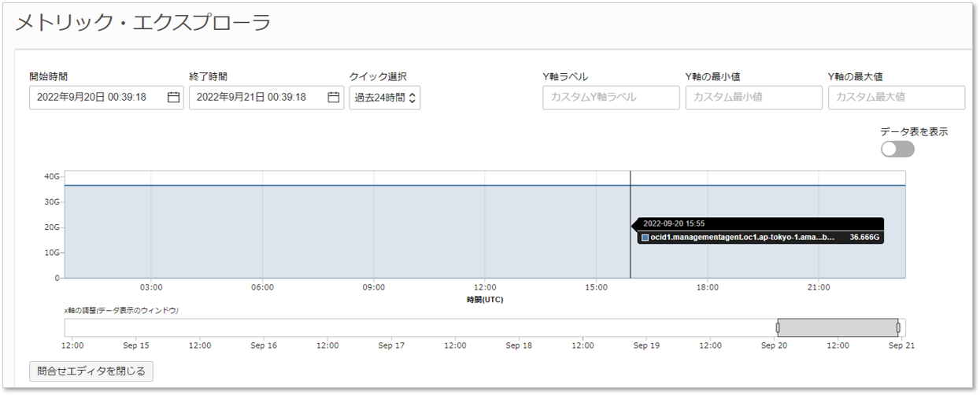980x395 pixels.
Task: Open the start time calendar picker icon
Action: (x=174, y=98)
